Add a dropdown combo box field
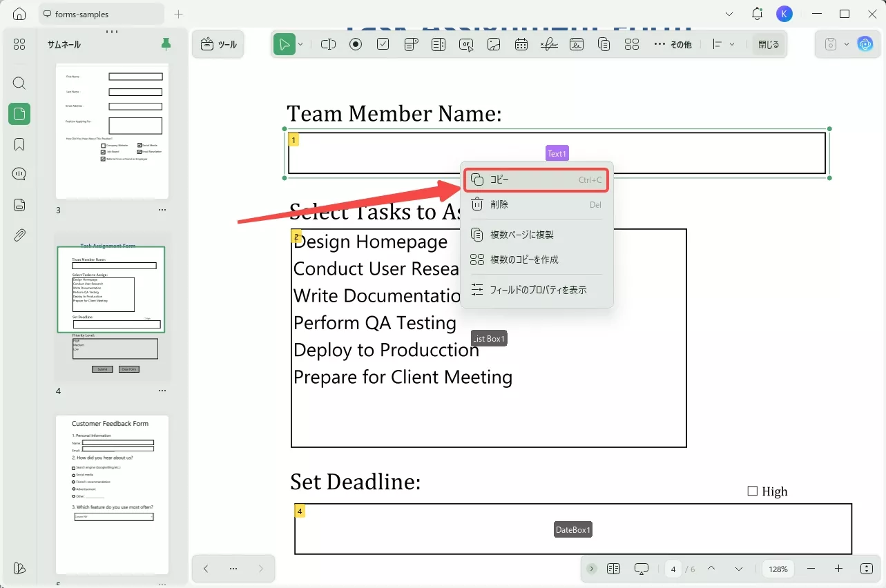 (x=411, y=44)
